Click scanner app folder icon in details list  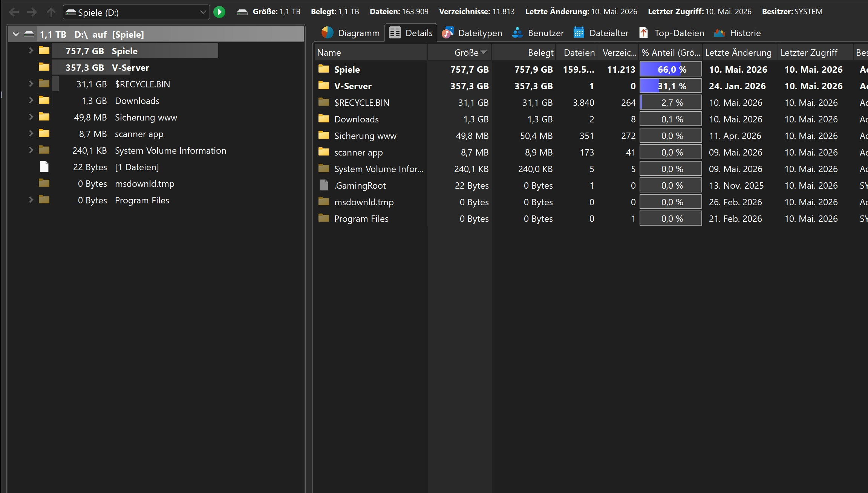click(x=324, y=152)
